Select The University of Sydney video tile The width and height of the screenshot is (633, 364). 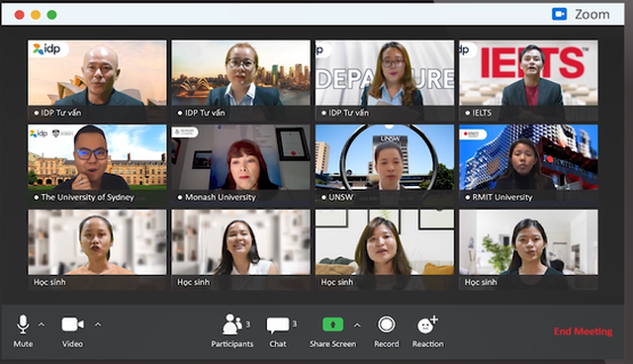point(97,164)
